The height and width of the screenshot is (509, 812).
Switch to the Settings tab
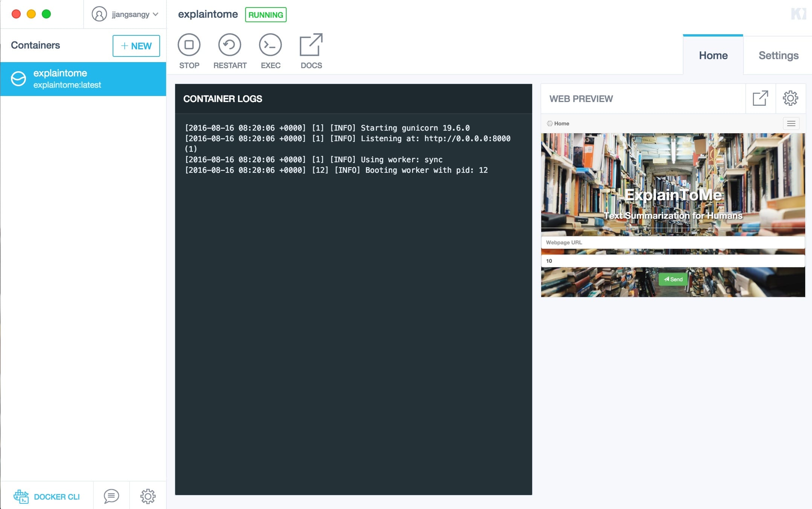pyautogui.click(x=778, y=55)
